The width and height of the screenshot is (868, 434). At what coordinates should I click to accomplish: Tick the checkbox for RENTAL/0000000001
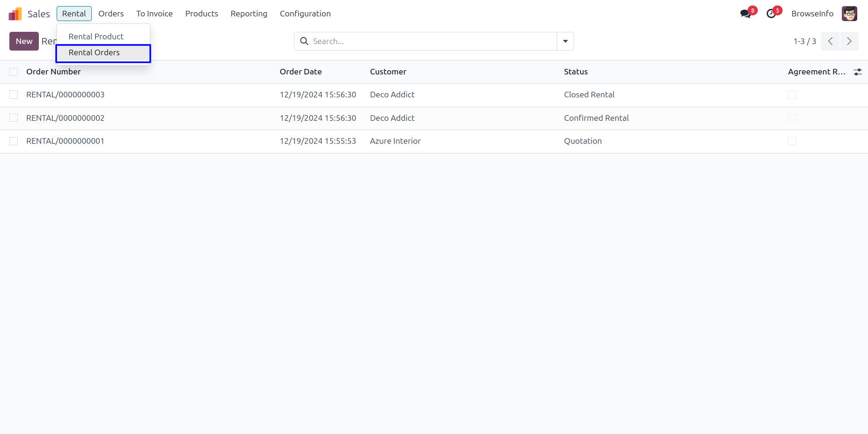pos(14,141)
